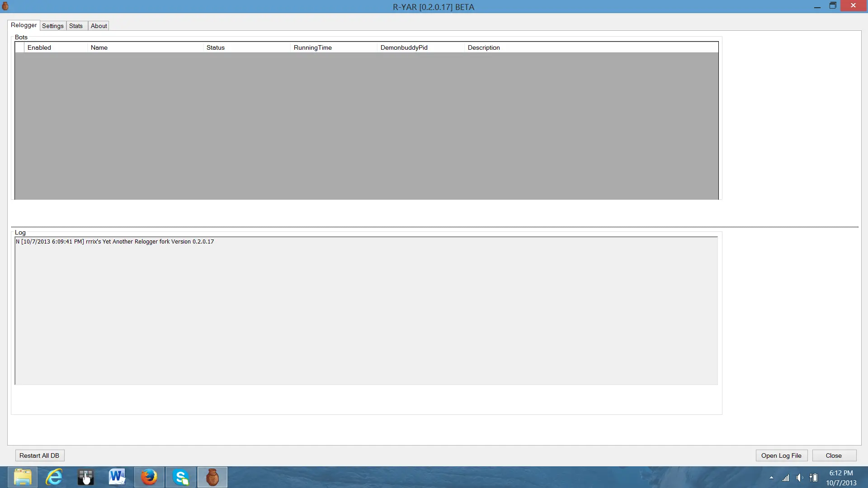Switch to Firefox in the taskbar
This screenshot has width=868, height=488.
click(149, 477)
